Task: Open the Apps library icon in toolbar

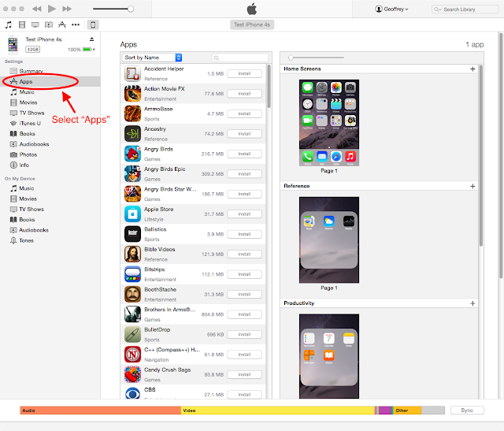Action: pyautogui.click(x=61, y=24)
